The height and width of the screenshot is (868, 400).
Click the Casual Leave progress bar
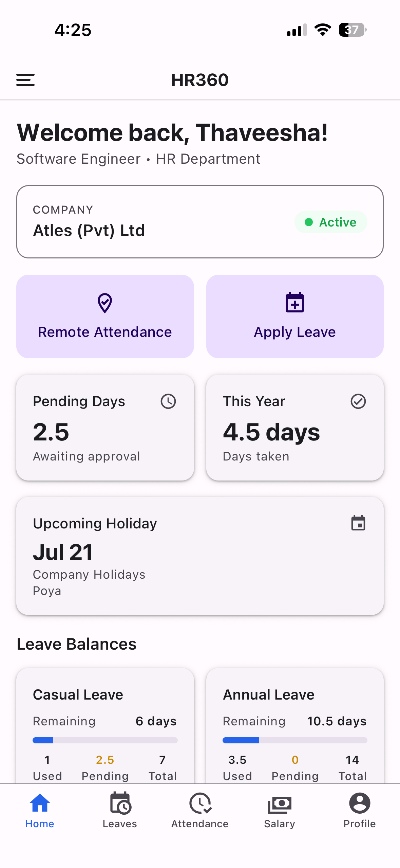pos(105,740)
